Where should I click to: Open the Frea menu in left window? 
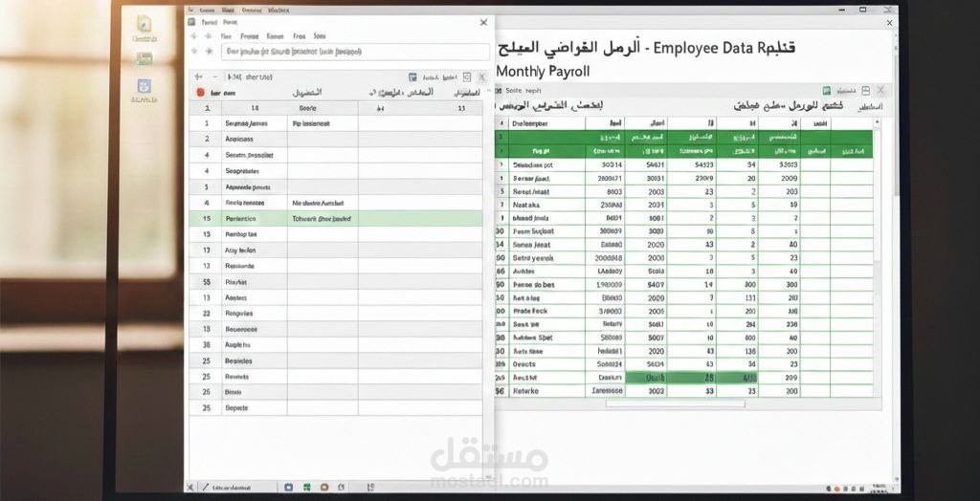pos(300,36)
